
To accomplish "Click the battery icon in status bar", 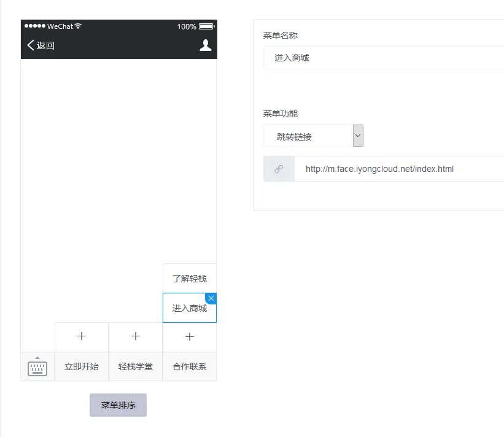I will point(206,26).
